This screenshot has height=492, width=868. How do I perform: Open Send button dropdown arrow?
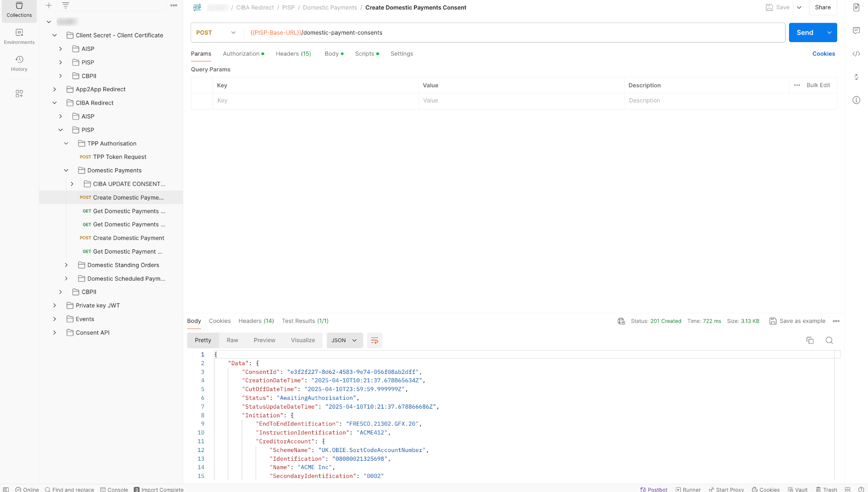pos(829,33)
